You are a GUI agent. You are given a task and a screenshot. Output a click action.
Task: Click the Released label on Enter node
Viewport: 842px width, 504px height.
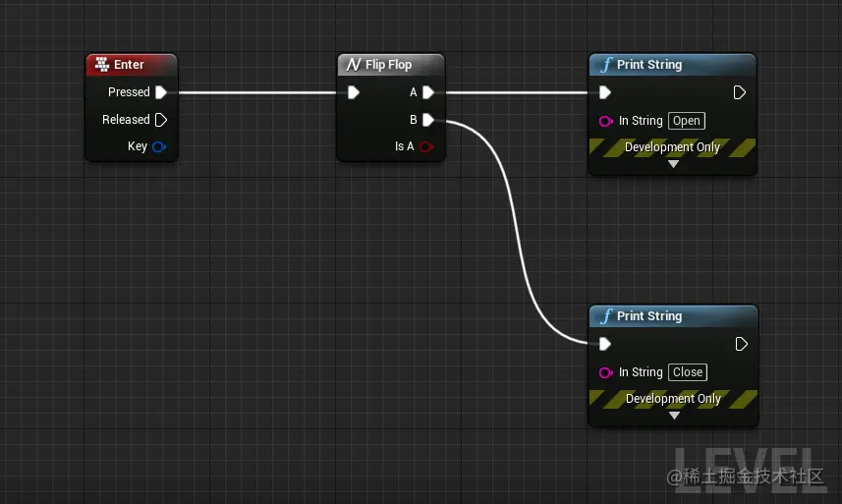[126, 120]
